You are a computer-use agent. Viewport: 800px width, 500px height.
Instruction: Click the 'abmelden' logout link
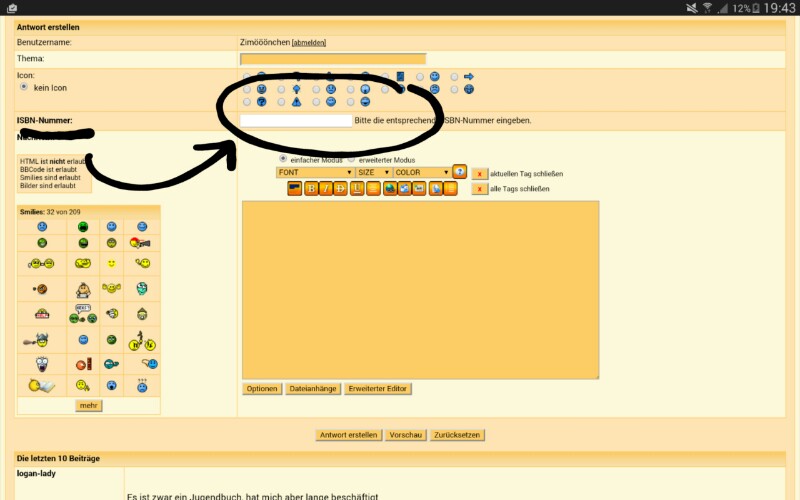point(308,43)
